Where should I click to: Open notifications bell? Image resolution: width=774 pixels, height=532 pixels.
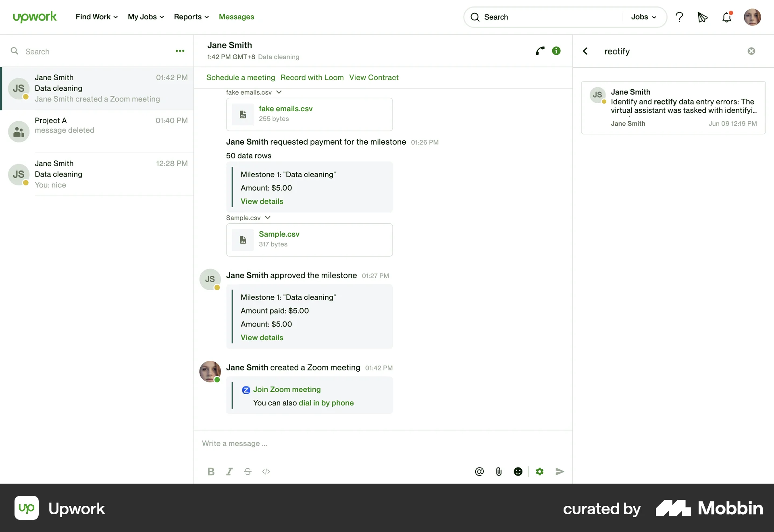coord(727,17)
